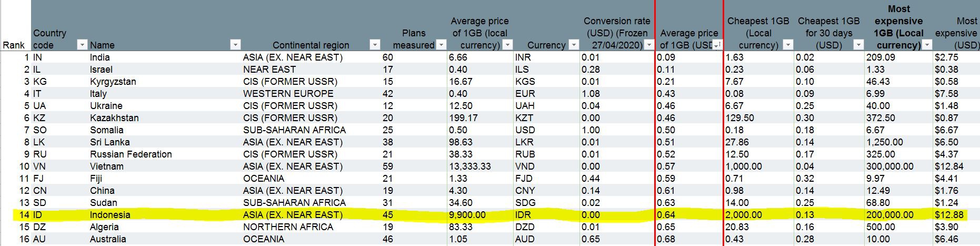
Task: Open Cheapest 1GB for 30 days filter
Action: coord(857,45)
